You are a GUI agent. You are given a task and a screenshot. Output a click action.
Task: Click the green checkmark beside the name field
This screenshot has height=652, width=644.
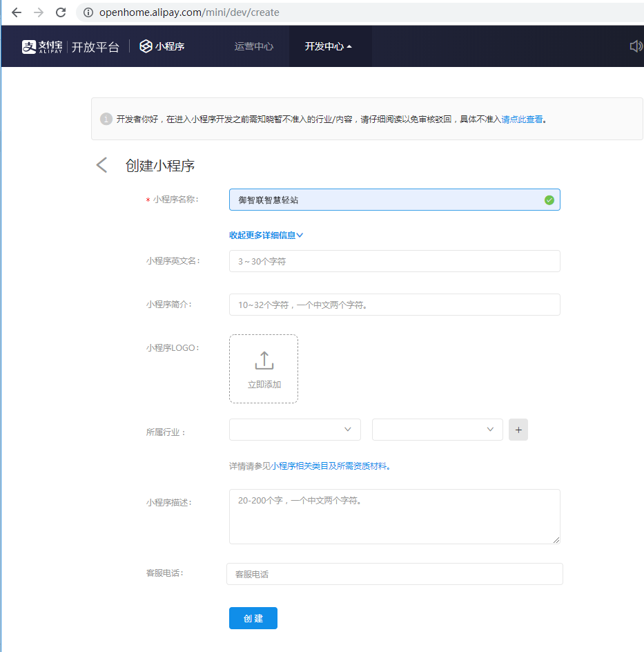coord(549,200)
